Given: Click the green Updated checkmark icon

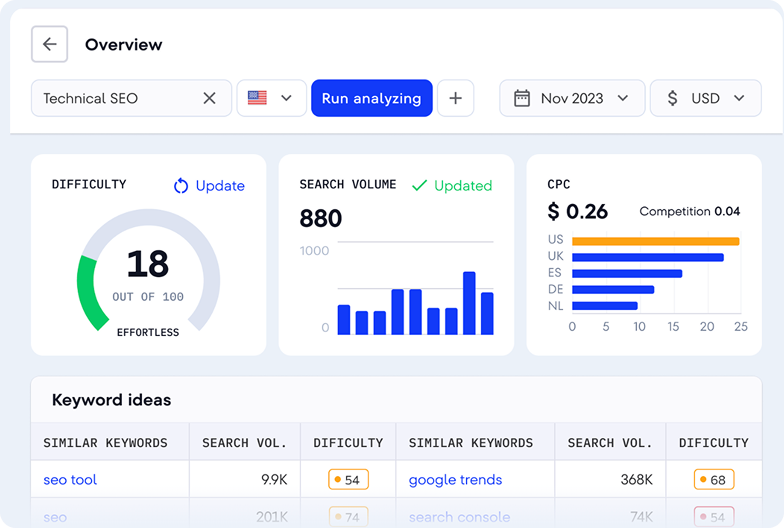Looking at the screenshot, I should (420, 186).
